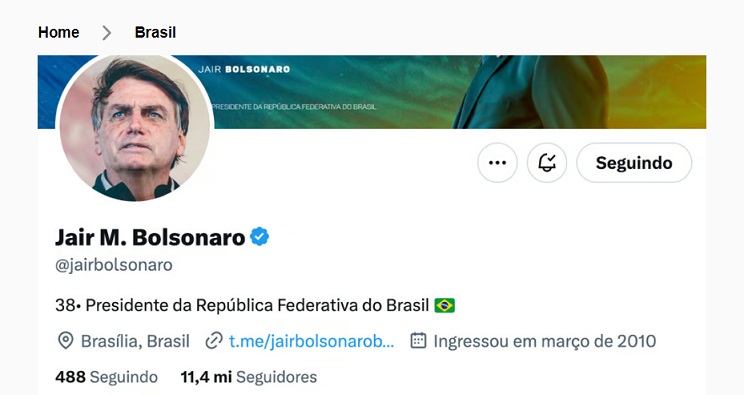This screenshot has width=744, height=395.
Task: Open the three-dots more options button
Action: pos(497,163)
